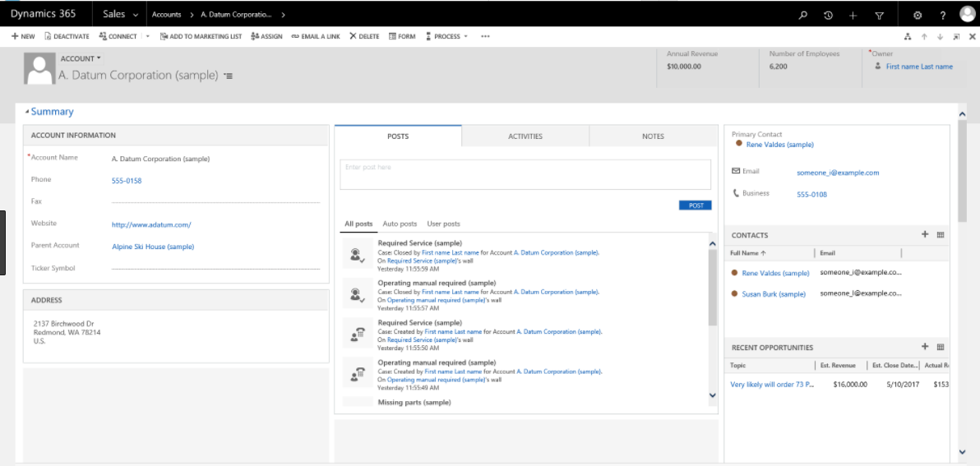Open the ACCOUNT form selector dropdown
The image size is (980, 466).
(81, 58)
